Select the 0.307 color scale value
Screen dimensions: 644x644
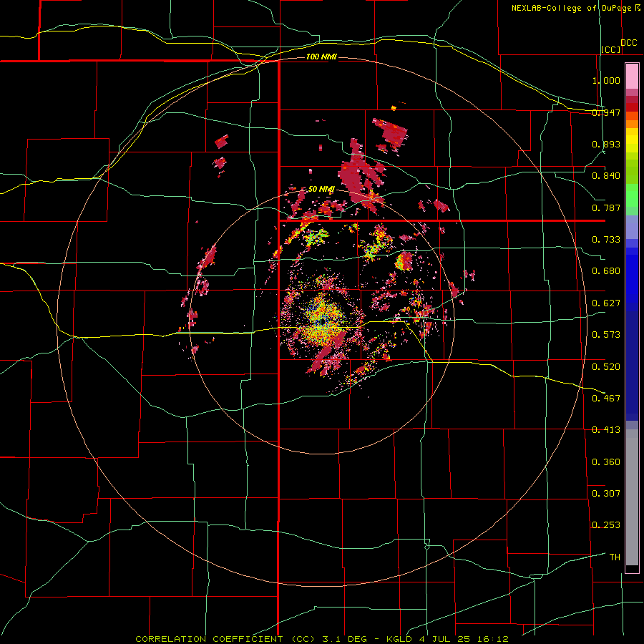click(x=606, y=494)
